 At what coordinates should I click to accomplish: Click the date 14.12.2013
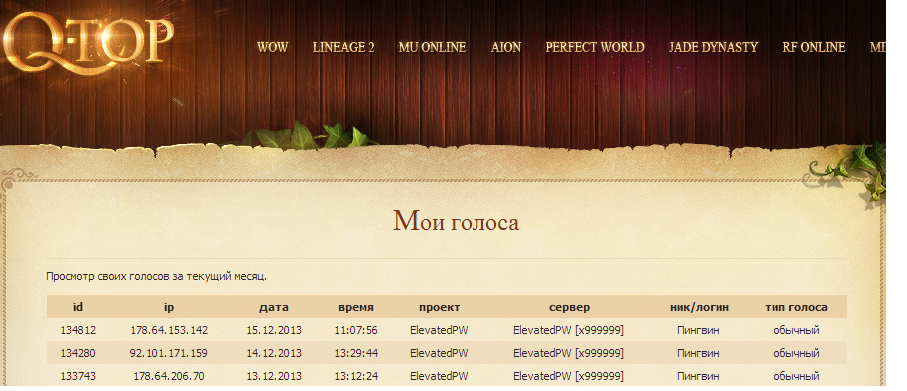pyautogui.click(x=274, y=353)
